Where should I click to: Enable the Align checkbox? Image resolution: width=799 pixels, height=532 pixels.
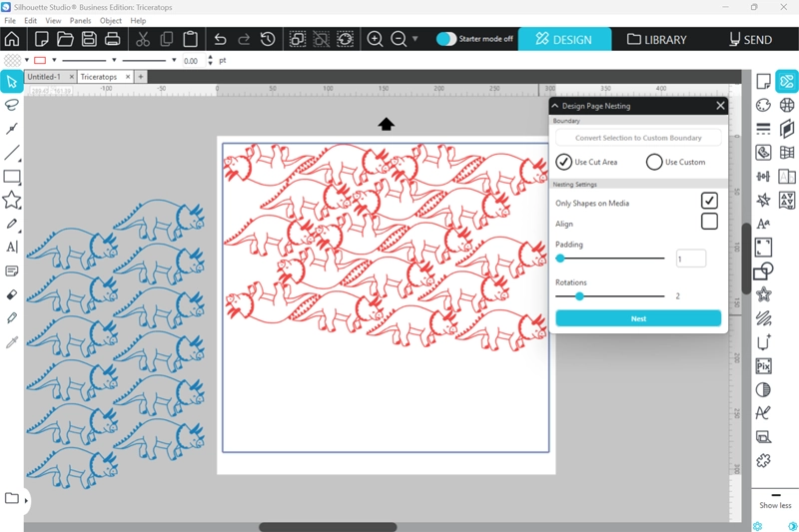(709, 222)
